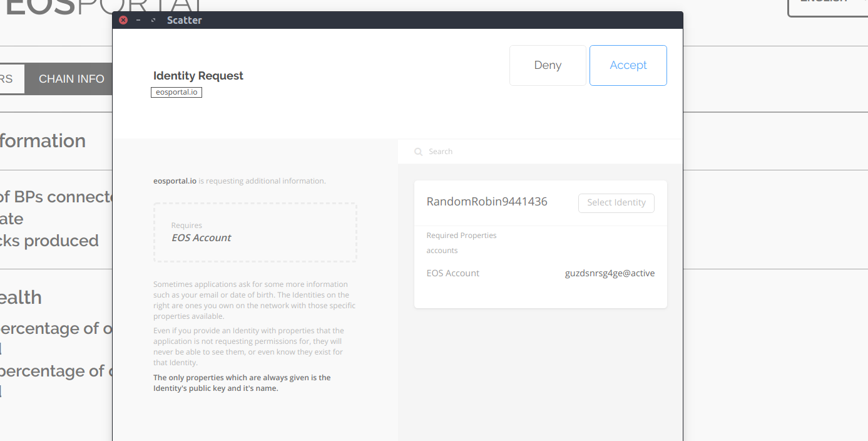The height and width of the screenshot is (441, 868).
Task: Click the Identity Request heading
Action: (198, 76)
